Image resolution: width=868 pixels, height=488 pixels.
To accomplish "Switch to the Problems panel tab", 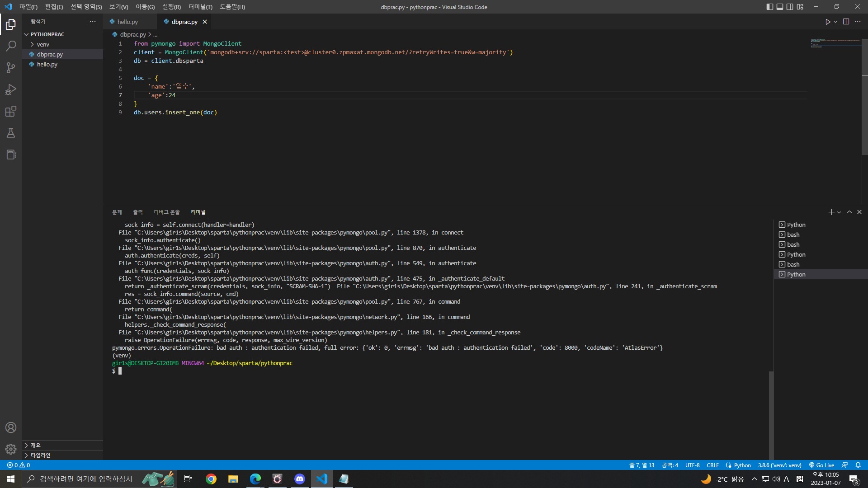I will pos(117,212).
